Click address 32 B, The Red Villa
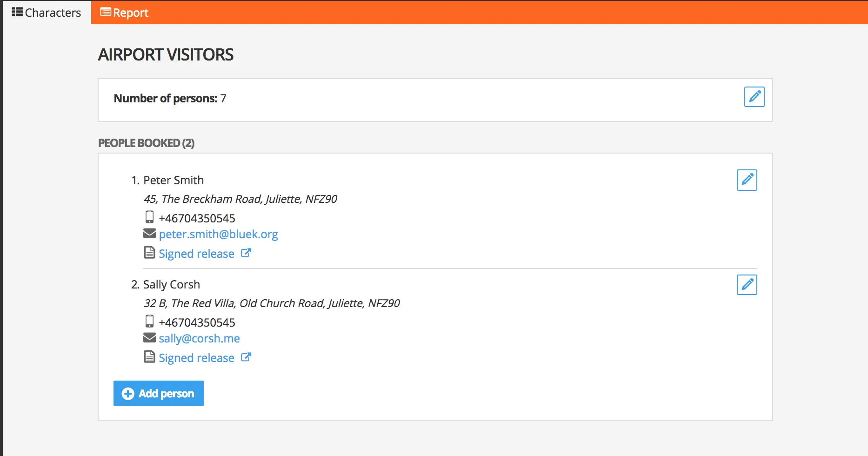 (x=272, y=303)
